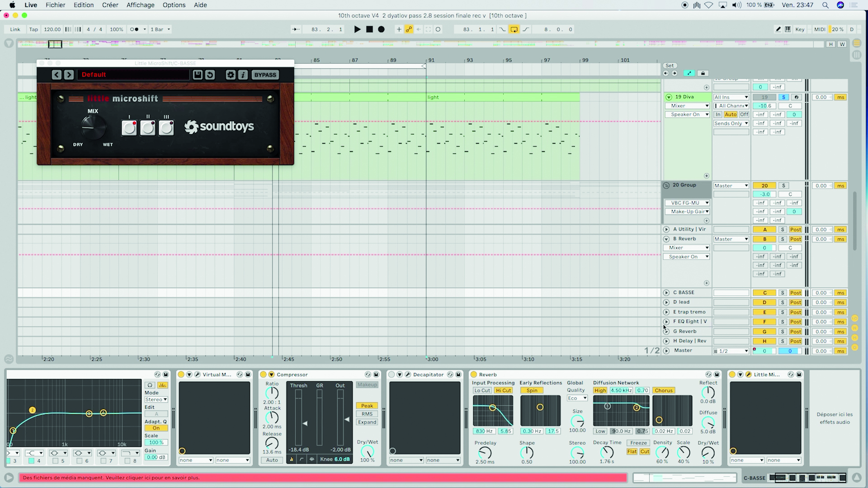Toggle EQ Adaptive Q On button
Screen dimensions: 868x488
click(x=156, y=428)
